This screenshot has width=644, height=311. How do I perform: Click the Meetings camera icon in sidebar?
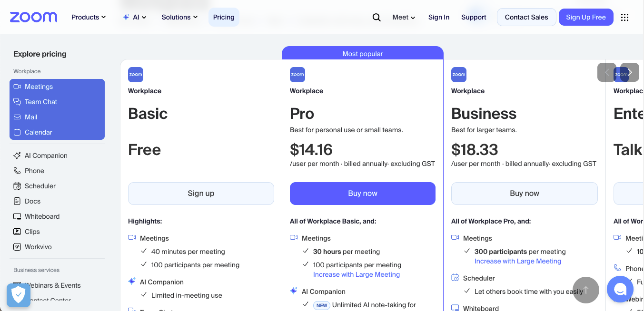(17, 87)
